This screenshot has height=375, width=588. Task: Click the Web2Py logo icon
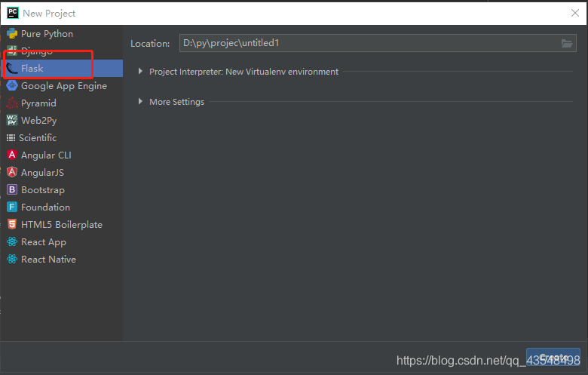pos(12,120)
